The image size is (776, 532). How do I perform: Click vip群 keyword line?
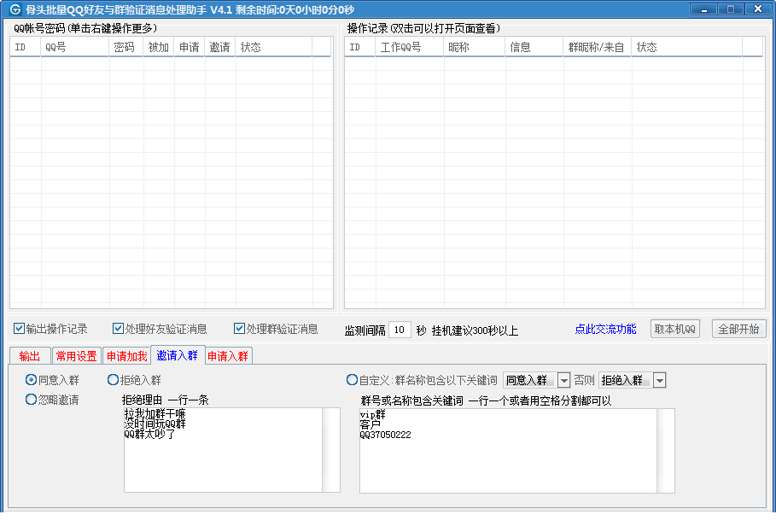coord(373,414)
